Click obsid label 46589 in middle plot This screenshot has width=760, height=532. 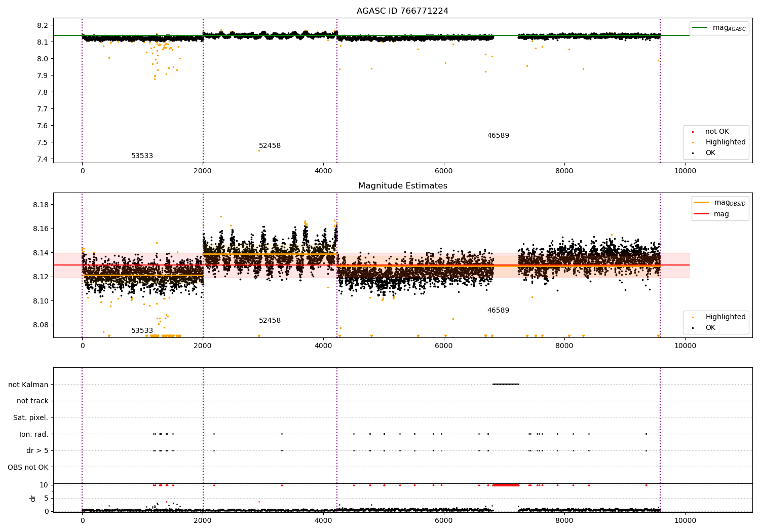tap(498, 311)
